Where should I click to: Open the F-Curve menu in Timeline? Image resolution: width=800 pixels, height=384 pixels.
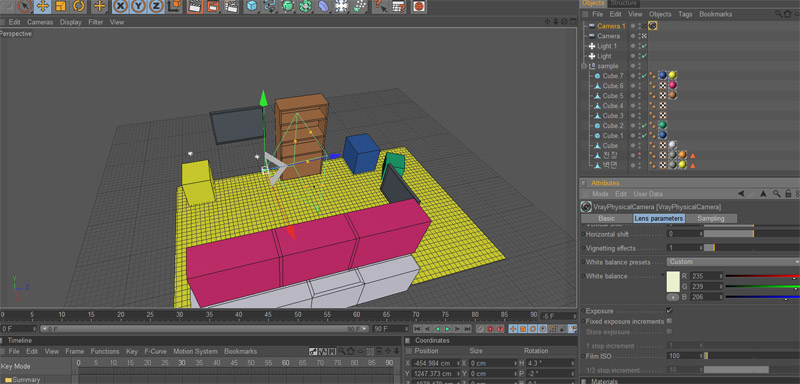pyautogui.click(x=155, y=351)
